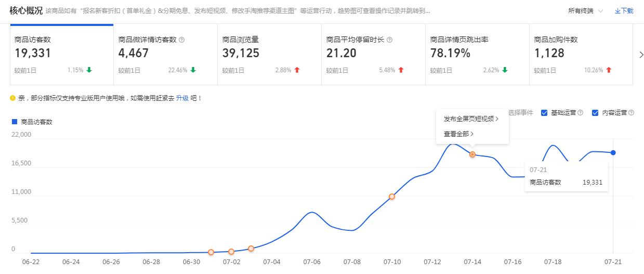The width and height of the screenshot is (644, 274).
Task: Click the 07-21 x-axis date label
Action: [x=612, y=262]
